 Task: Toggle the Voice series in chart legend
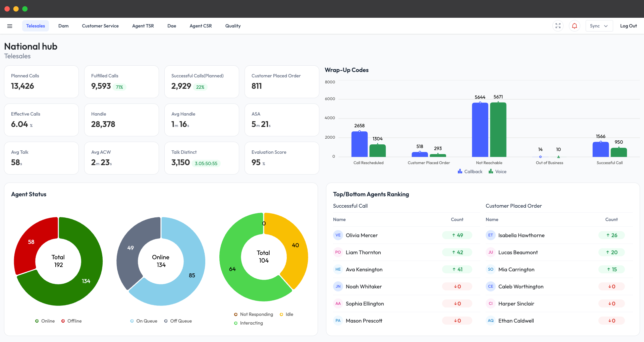[497, 172]
